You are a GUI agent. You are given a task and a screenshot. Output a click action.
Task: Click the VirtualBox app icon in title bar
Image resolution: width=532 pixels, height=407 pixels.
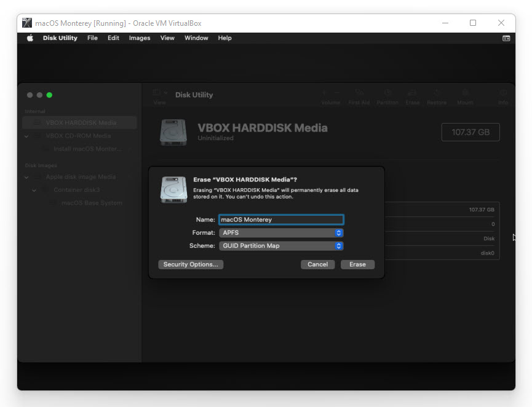[x=27, y=23]
